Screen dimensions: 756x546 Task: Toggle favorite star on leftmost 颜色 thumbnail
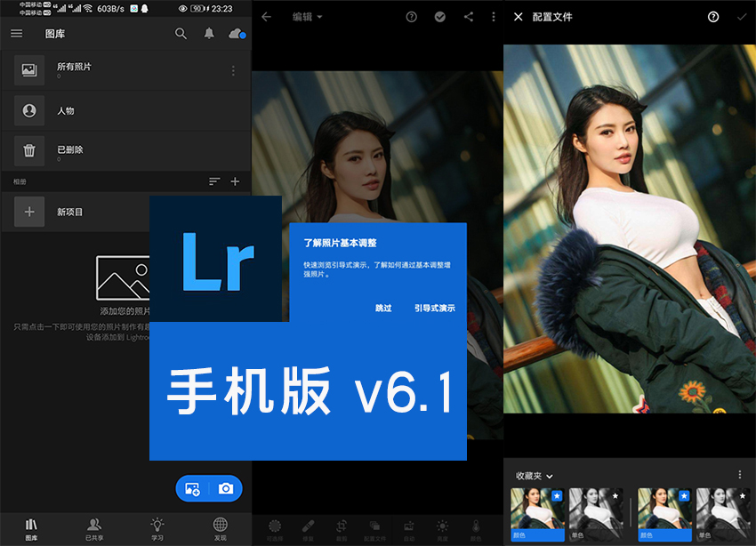point(557,495)
